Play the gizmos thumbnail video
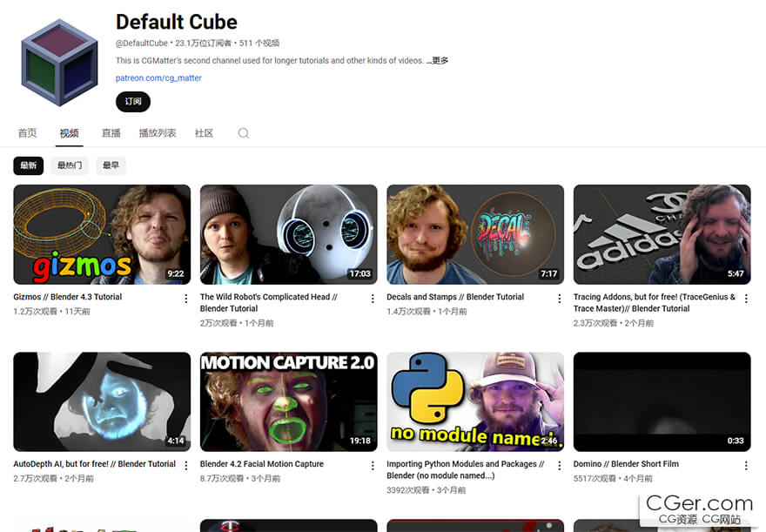Viewport: 766px width, 532px height. click(102, 234)
